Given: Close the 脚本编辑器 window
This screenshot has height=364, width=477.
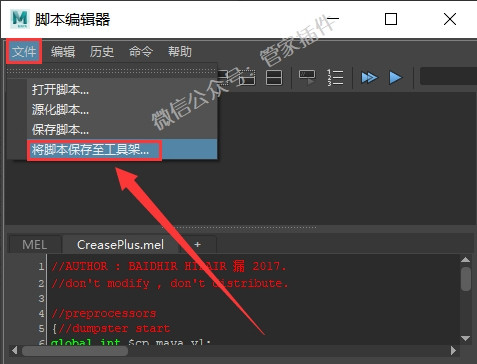Looking at the screenshot, I should 450,19.
